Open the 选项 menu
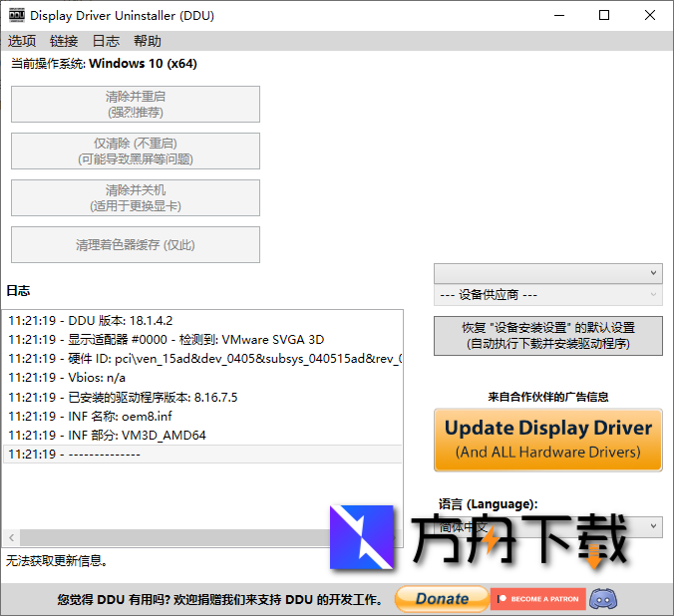The height and width of the screenshot is (616, 674). click(x=22, y=41)
